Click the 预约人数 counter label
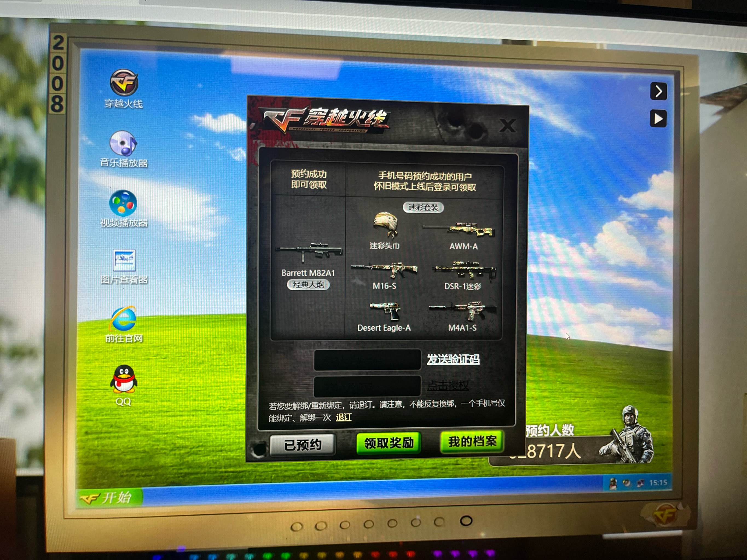Screen dimensions: 747x560 click(x=550, y=430)
